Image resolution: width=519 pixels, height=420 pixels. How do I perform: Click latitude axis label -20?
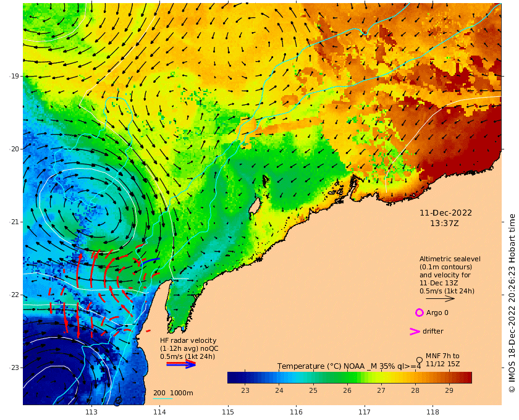point(14,149)
